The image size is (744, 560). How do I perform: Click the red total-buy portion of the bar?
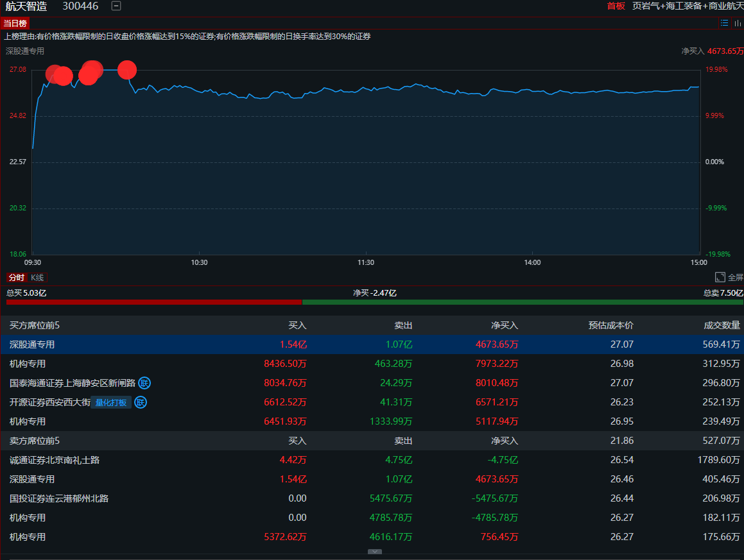point(154,302)
